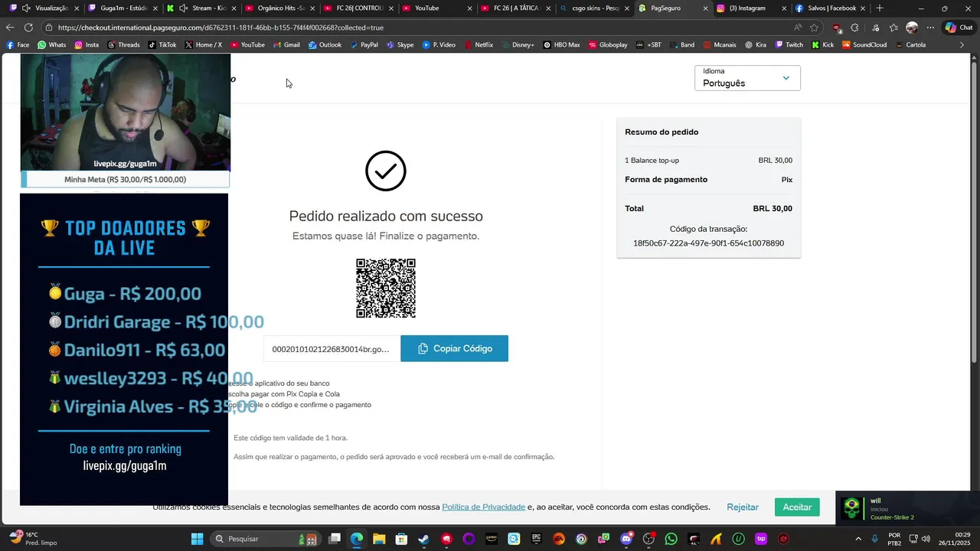Open a new browser tab
Viewport: 980px width, 551px height.
pos(879,8)
